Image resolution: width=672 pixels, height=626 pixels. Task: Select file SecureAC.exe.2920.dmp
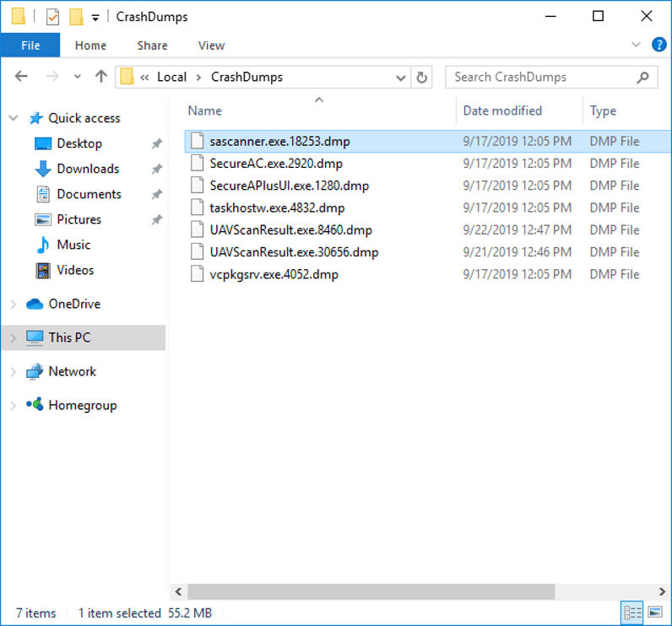pyautogui.click(x=276, y=164)
